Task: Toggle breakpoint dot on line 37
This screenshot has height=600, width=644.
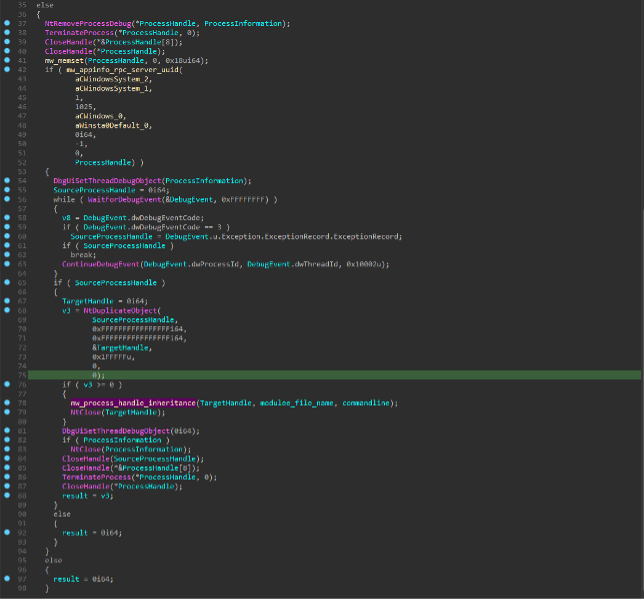Action: pyautogui.click(x=8, y=23)
